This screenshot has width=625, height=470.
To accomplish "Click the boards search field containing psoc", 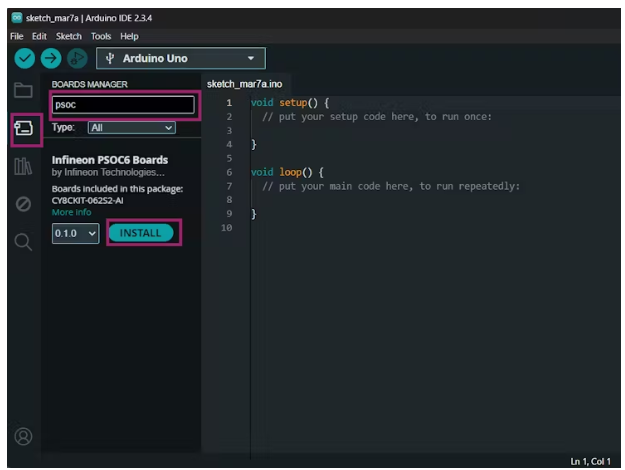I will [121, 105].
